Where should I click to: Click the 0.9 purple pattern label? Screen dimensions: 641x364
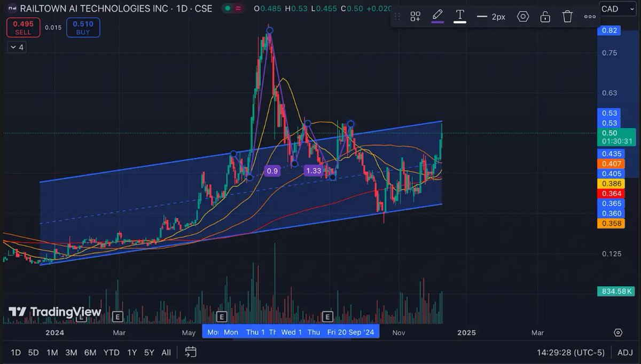(272, 171)
